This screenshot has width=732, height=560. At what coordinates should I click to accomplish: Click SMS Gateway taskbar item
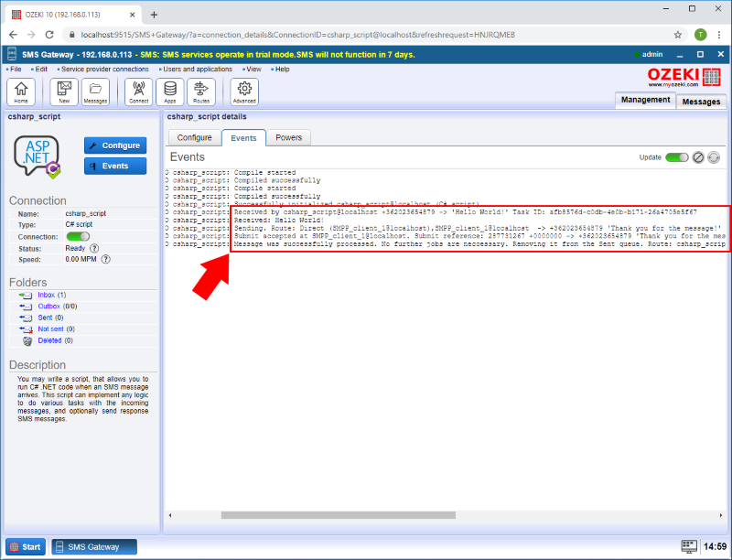click(94, 547)
